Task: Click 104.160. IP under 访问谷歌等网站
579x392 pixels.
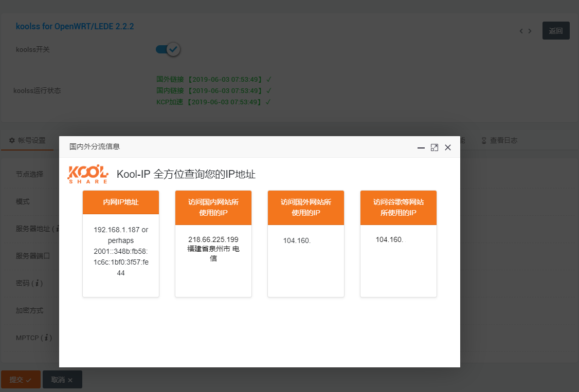Action: [x=390, y=239]
